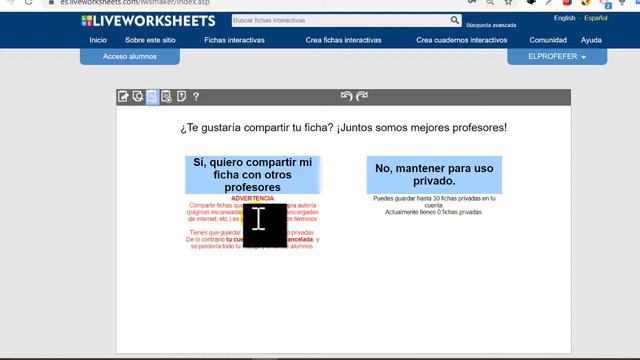The width and height of the screenshot is (640, 360).
Task: Click the bookmark star icon in address bar
Action: tap(508, 2)
